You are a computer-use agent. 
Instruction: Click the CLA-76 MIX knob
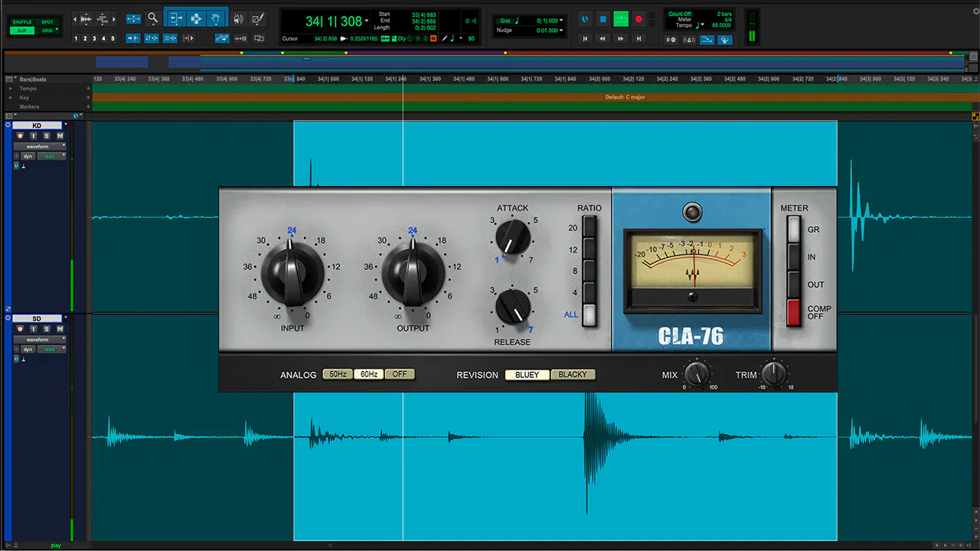pos(696,373)
